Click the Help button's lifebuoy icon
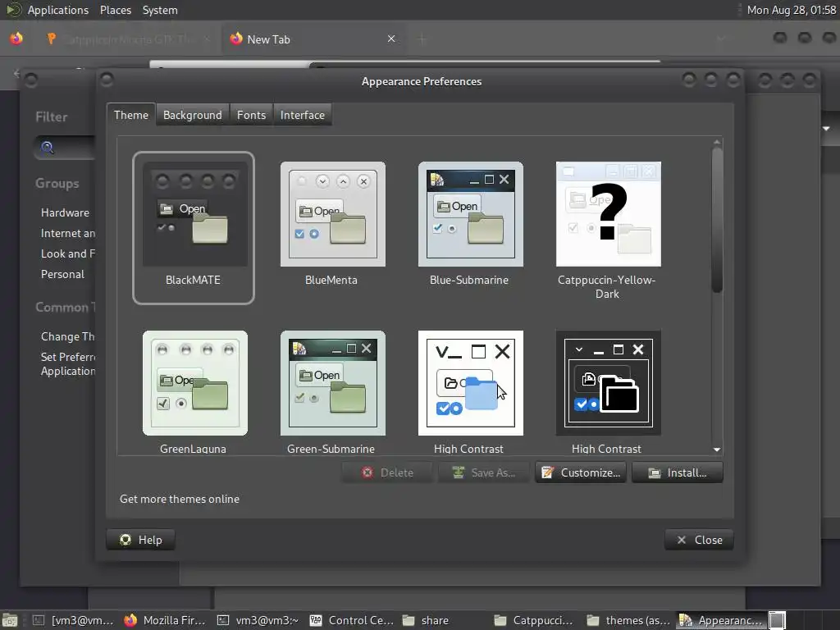The image size is (840, 630). coord(126,540)
